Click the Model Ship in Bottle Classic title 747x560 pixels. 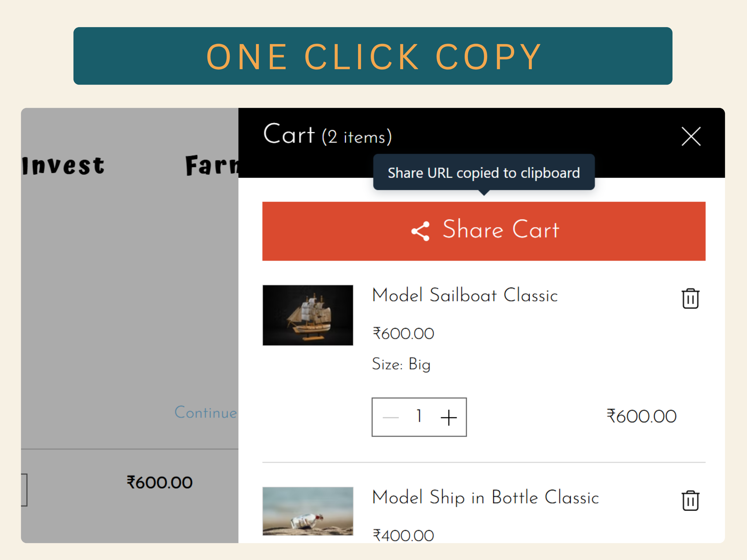485,498
